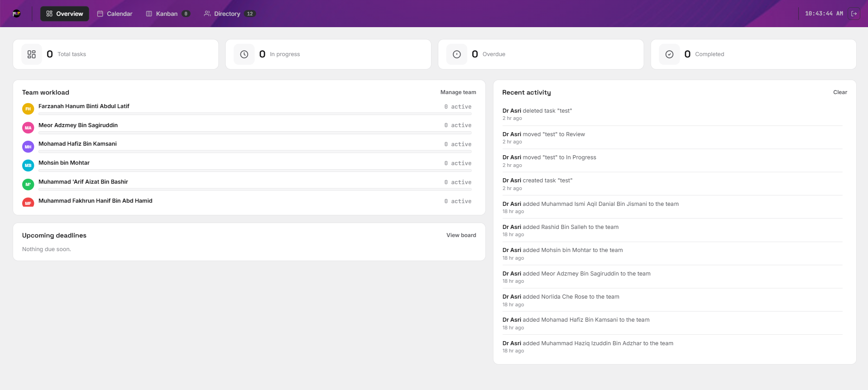The image size is (868, 390).
Task: Click the green avatar for Muhammad 'Arif Aizat
Action: 28,184
